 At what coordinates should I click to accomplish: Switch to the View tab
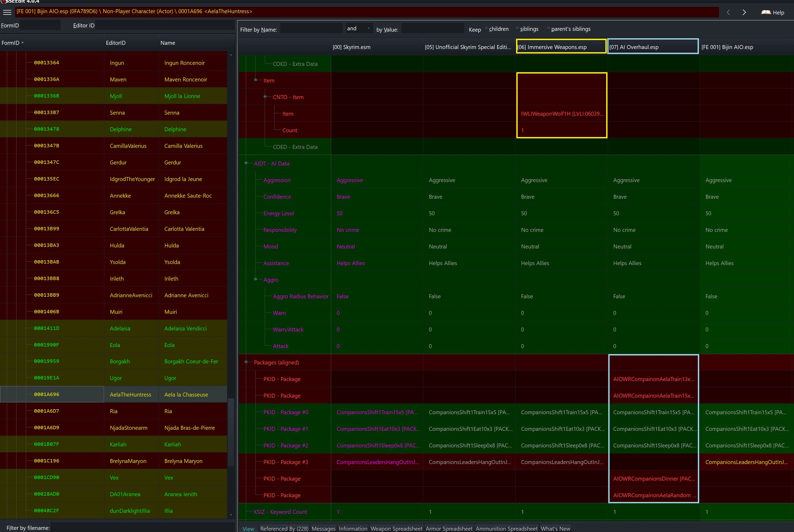248,528
